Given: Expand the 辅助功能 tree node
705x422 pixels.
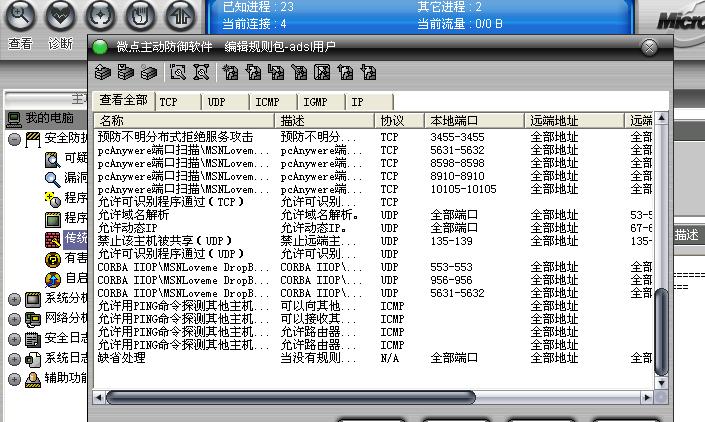Looking at the screenshot, I should pyautogui.click(x=14, y=379).
